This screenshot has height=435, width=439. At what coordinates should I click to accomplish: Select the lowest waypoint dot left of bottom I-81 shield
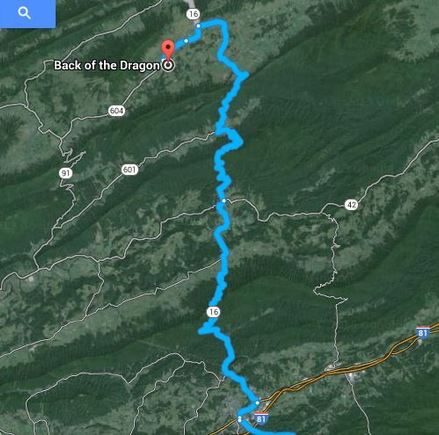239,420
